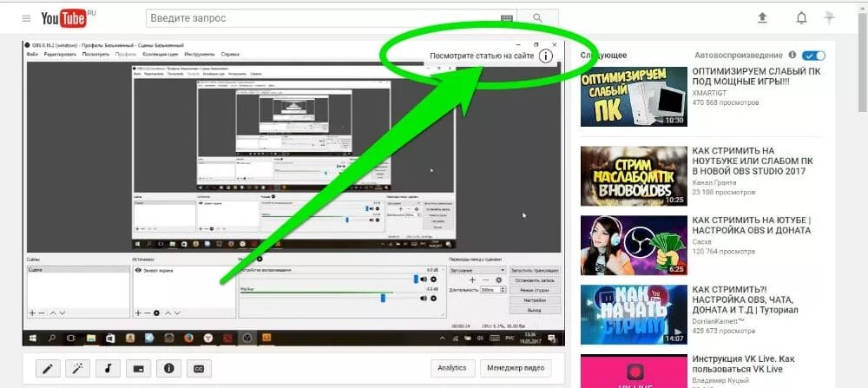Click the pencil edit video icon

tap(48, 369)
